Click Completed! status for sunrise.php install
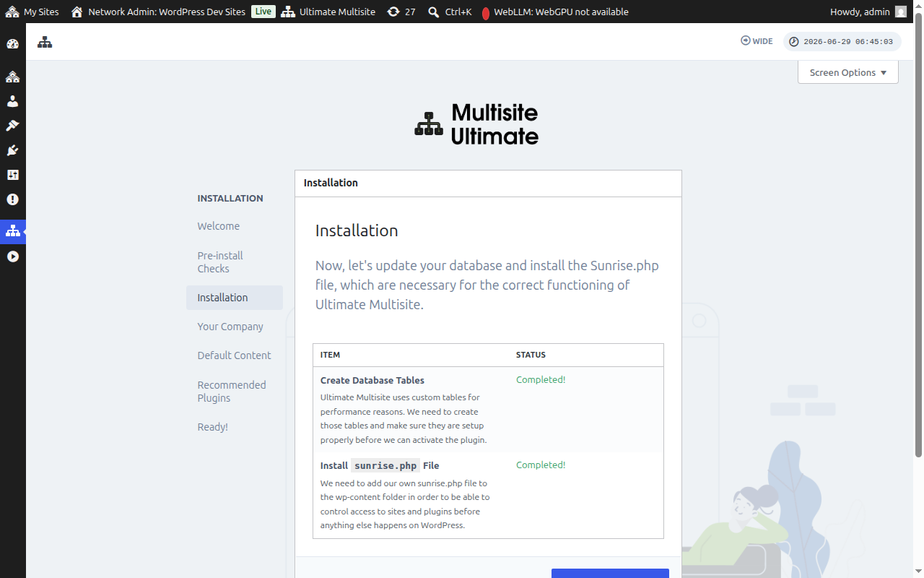 [541, 465]
